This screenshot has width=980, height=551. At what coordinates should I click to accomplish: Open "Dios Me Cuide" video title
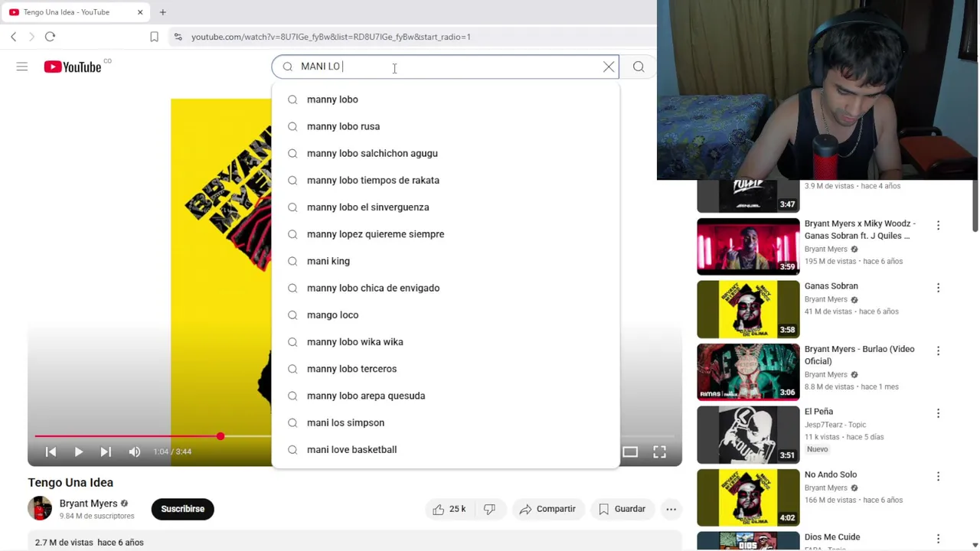coord(832,537)
